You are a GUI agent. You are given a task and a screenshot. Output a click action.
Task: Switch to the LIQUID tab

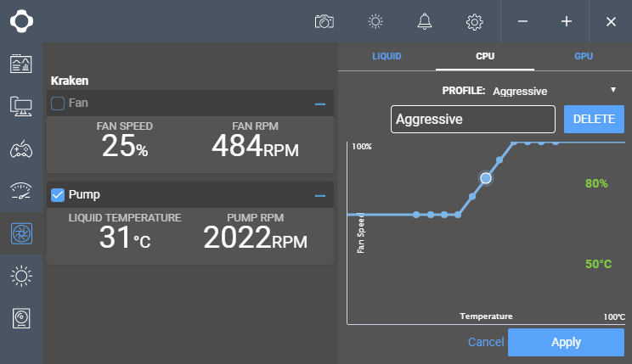[387, 57]
